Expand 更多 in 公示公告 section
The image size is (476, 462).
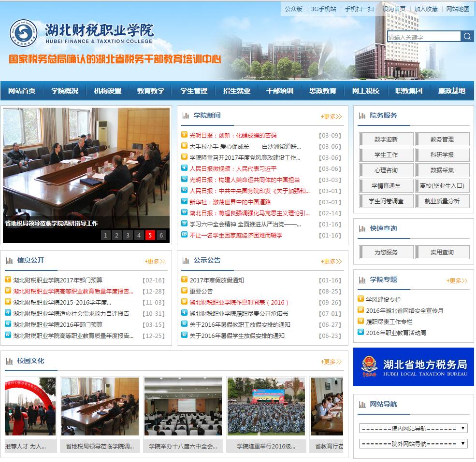332,261
